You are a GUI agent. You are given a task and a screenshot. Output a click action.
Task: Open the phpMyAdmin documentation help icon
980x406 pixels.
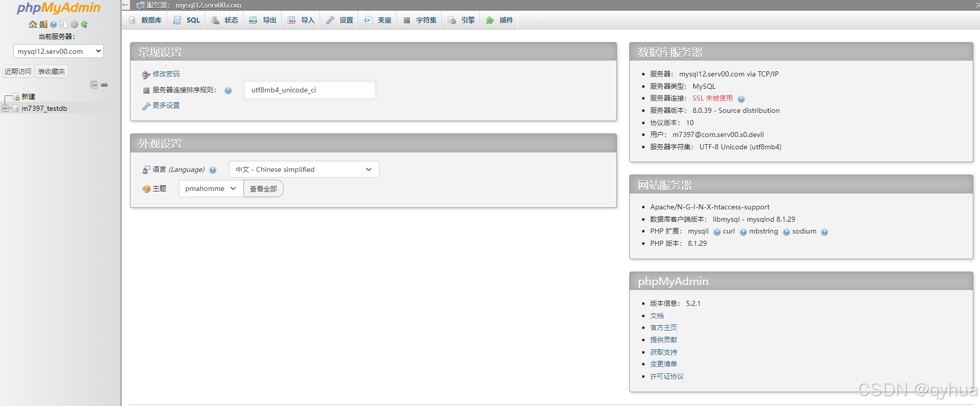click(x=53, y=24)
